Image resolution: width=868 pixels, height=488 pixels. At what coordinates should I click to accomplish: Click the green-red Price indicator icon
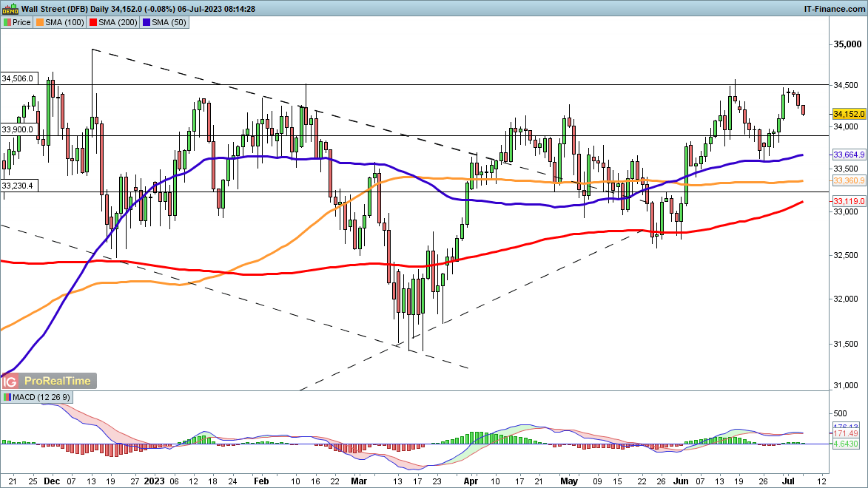coord(7,22)
